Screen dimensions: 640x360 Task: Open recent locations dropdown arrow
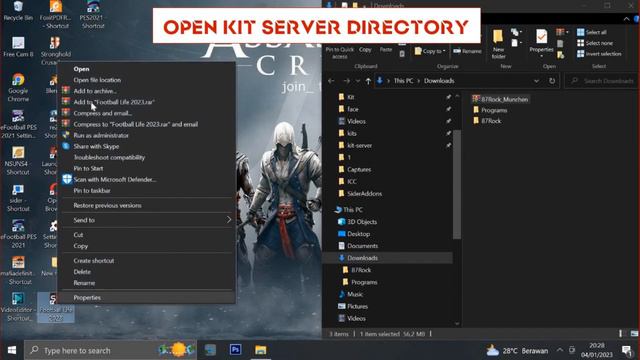pyautogui.click(x=358, y=81)
